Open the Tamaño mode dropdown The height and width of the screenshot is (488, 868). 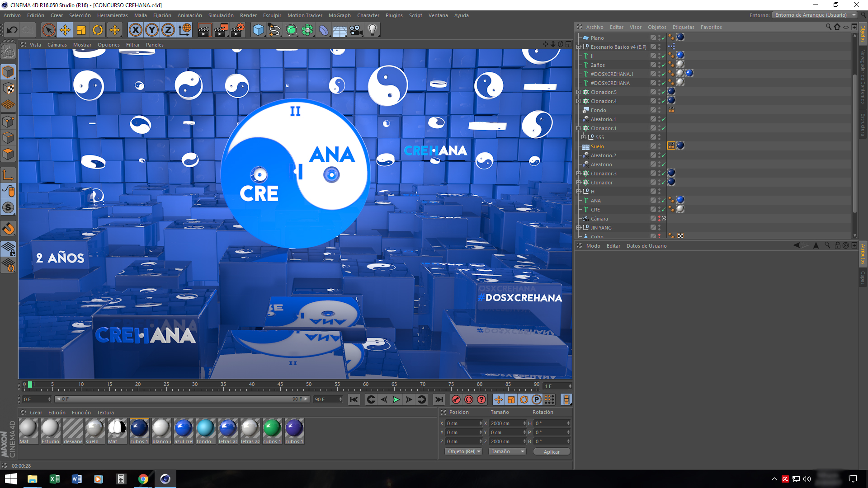(x=507, y=451)
